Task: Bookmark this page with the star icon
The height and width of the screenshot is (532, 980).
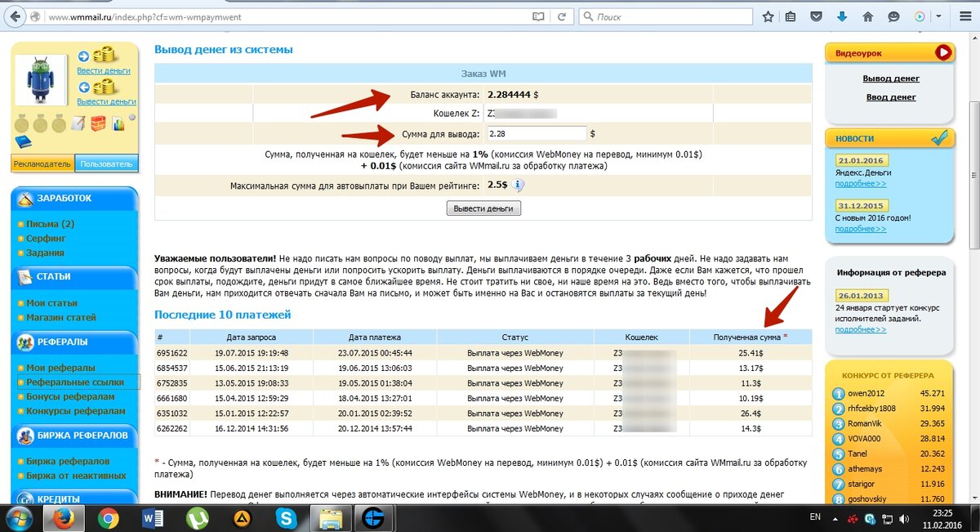Action: click(768, 16)
